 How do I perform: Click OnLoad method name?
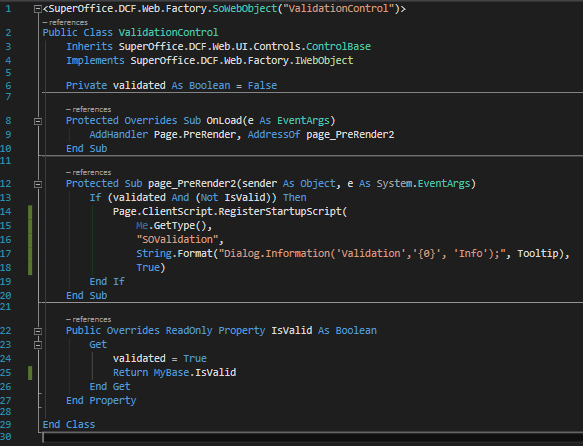224,121
